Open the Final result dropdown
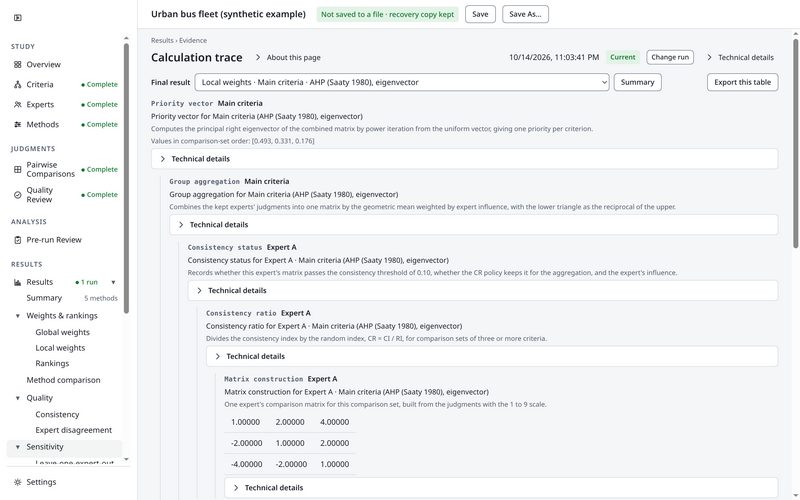This screenshot has height=500, width=800. pyautogui.click(x=402, y=82)
